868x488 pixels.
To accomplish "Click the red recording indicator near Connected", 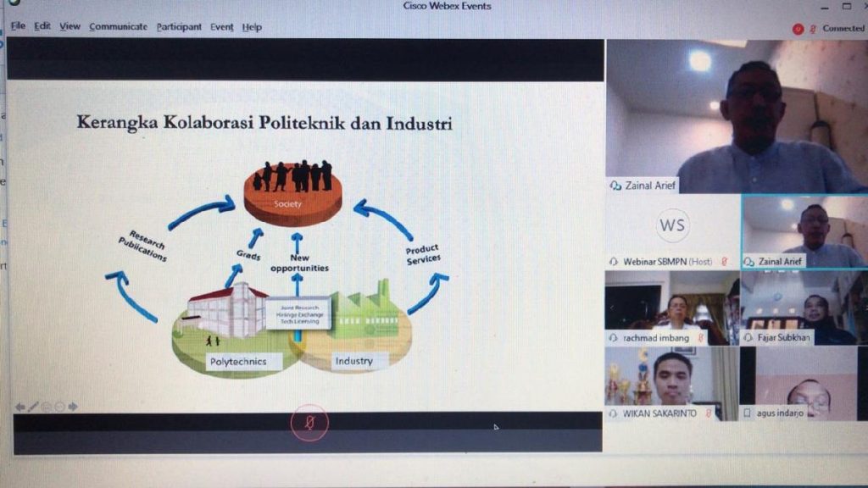I will (x=798, y=29).
